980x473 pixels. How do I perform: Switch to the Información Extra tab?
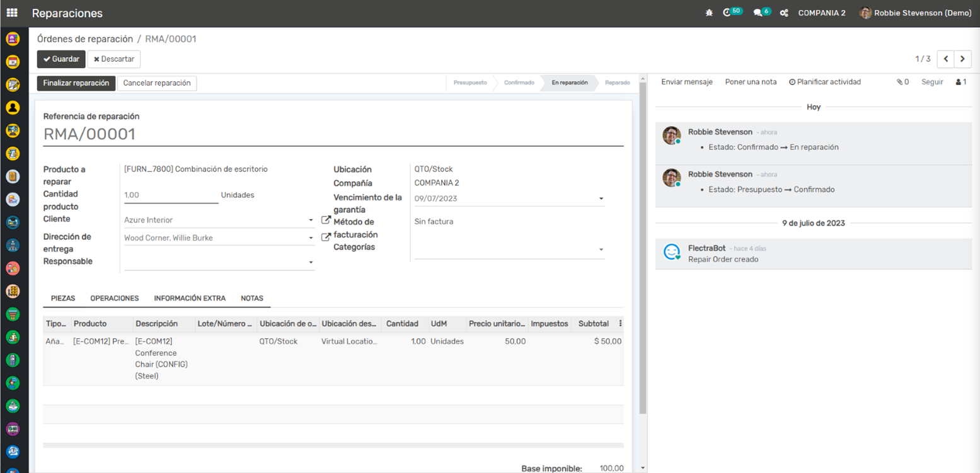(x=190, y=298)
